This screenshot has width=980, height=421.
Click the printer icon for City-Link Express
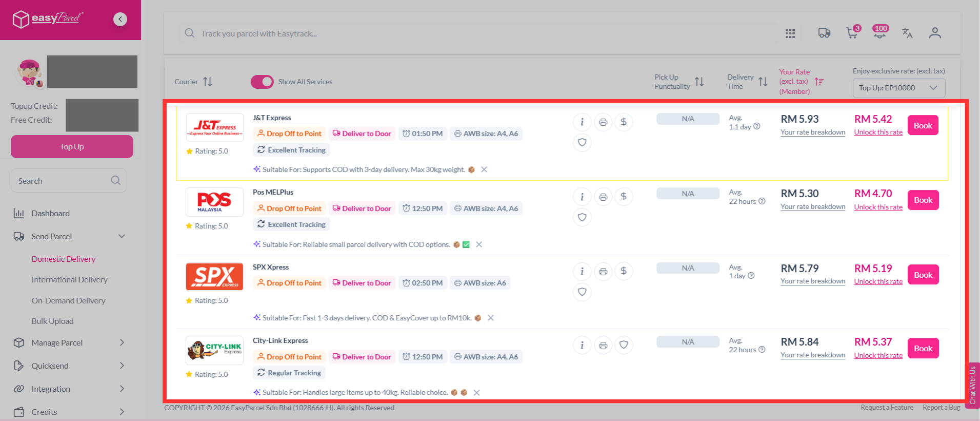tap(603, 345)
